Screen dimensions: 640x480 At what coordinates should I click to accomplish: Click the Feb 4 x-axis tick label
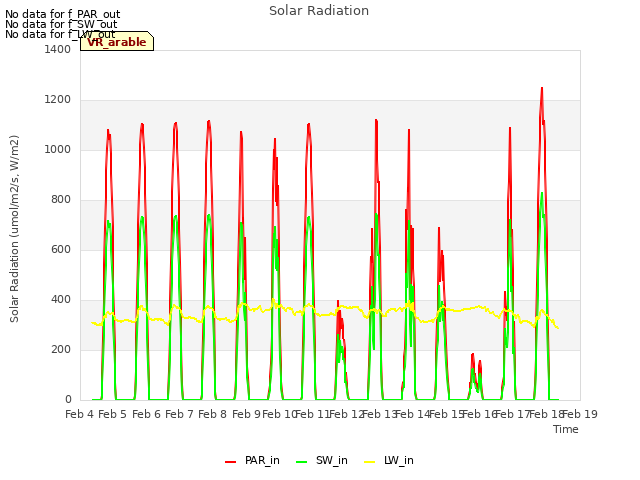(79, 415)
